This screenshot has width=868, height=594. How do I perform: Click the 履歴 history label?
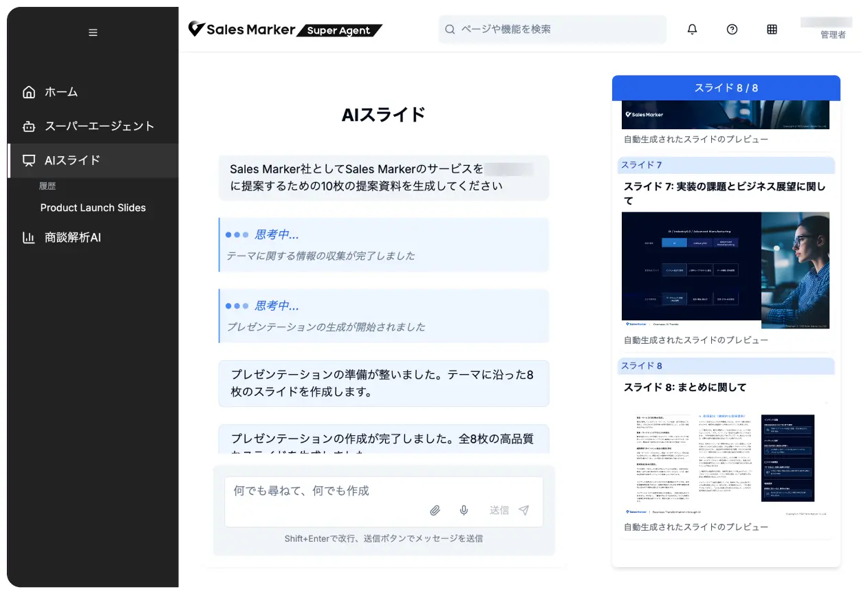47,186
